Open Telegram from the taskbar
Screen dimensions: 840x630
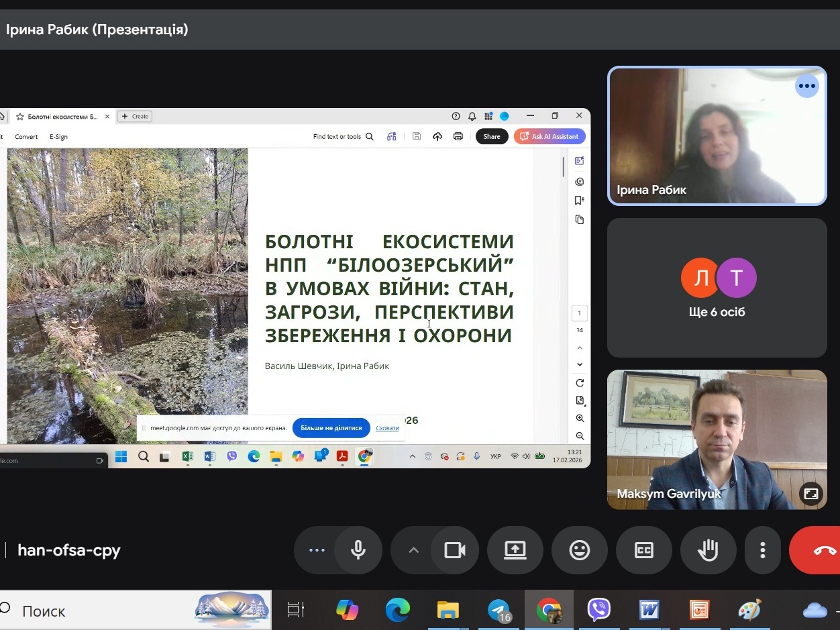click(498, 610)
